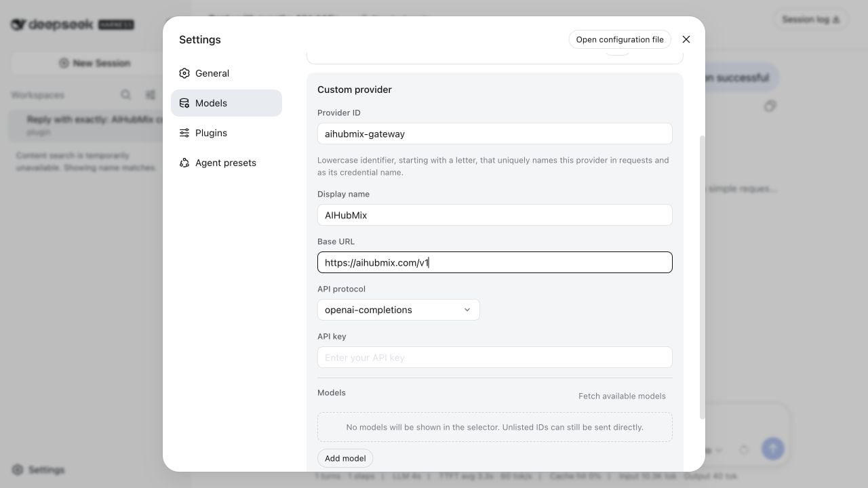Close the Settings dialog with the X

(686, 39)
